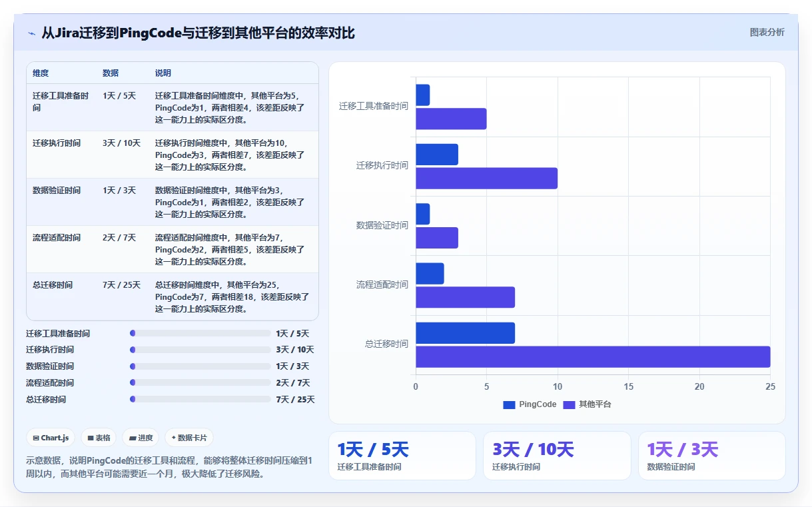This screenshot has height=507, width=812.
Task: Select the 进度 tag chip
Action: tap(141, 438)
